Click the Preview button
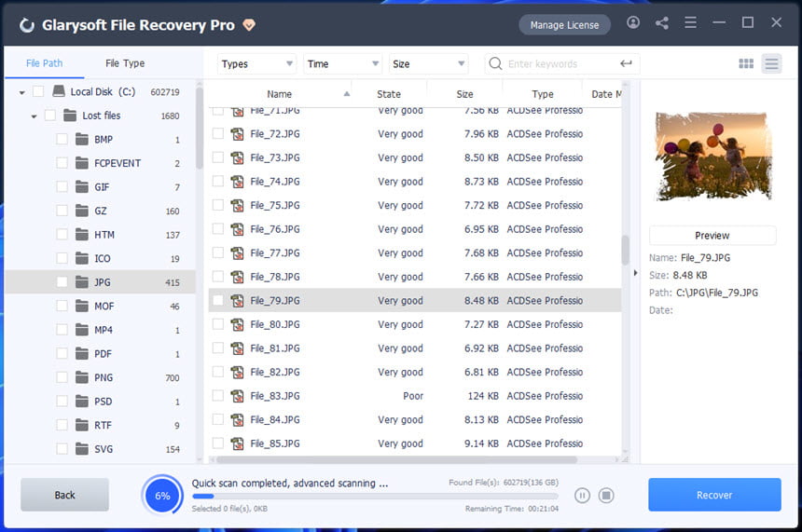The image size is (802, 532). pyautogui.click(x=712, y=236)
